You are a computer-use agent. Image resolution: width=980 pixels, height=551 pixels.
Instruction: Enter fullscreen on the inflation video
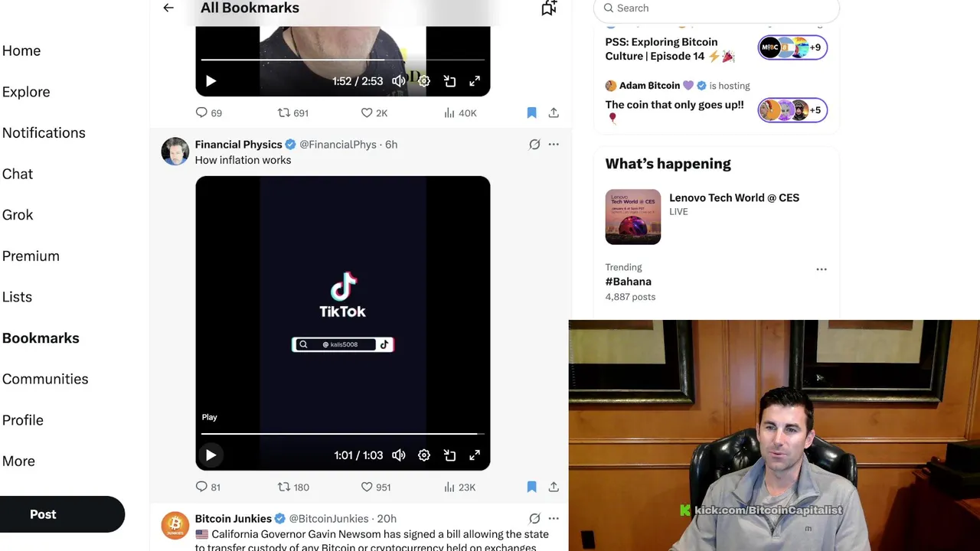[x=475, y=455]
